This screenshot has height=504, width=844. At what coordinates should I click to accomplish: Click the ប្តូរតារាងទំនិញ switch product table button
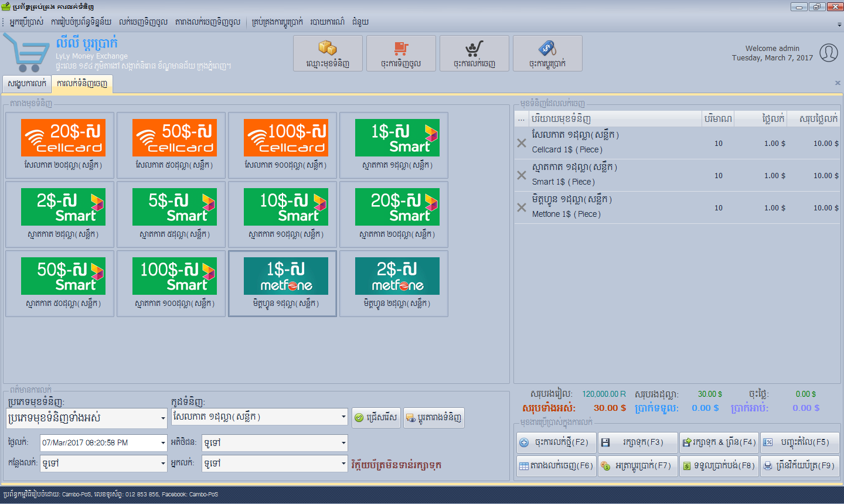click(434, 418)
